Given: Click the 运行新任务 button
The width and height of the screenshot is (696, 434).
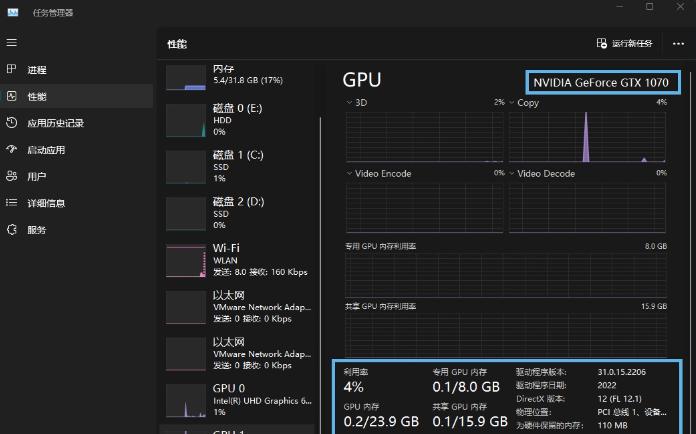Looking at the screenshot, I should pos(625,43).
